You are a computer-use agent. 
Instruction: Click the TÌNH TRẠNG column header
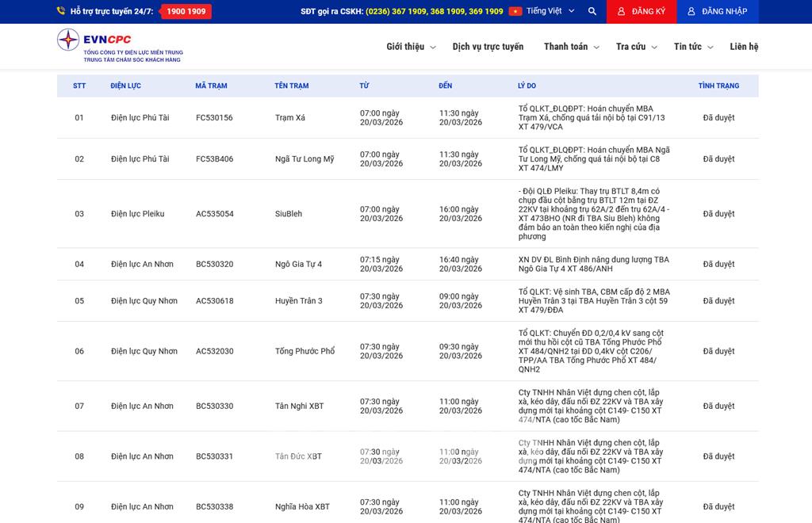(718, 86)
